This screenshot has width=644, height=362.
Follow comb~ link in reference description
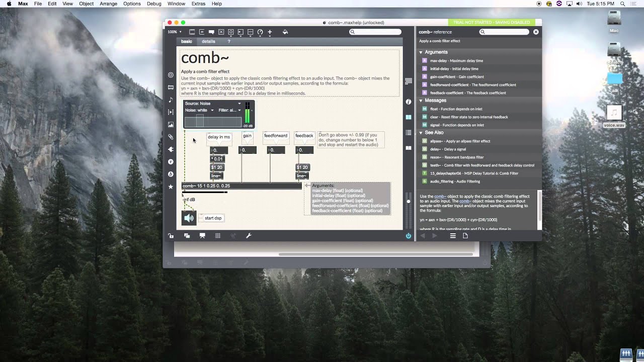[x=440, y=196]
